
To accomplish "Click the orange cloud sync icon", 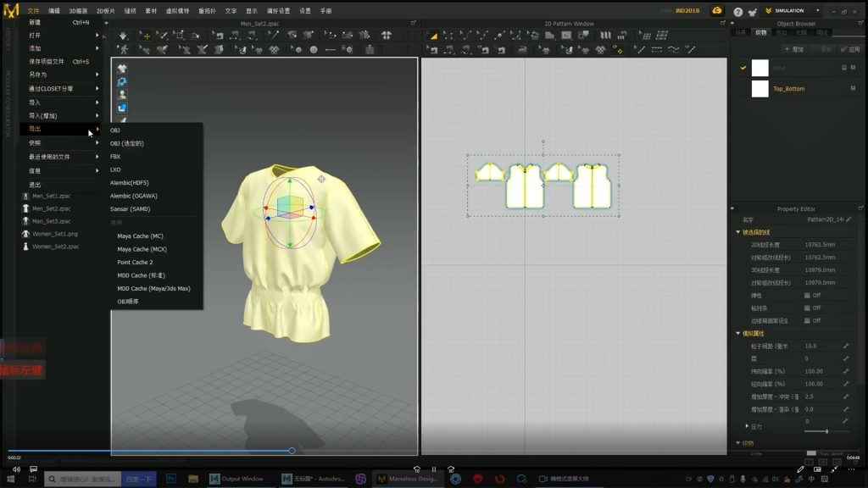I will pos(717,11).
